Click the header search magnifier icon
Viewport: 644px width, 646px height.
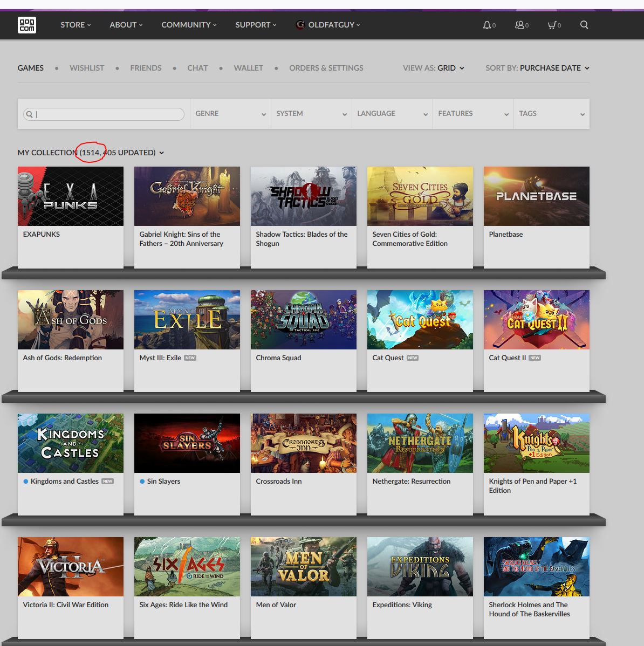point(584,25)
